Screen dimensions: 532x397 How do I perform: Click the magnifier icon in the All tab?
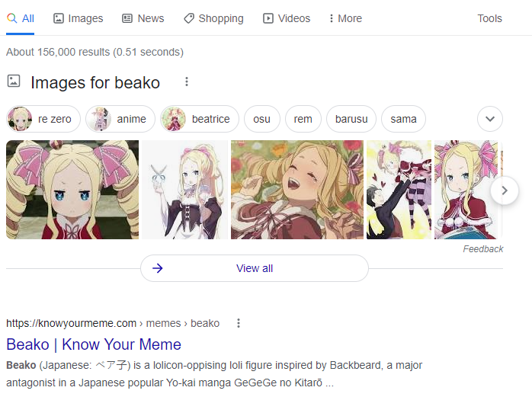[x=12, y=18]
